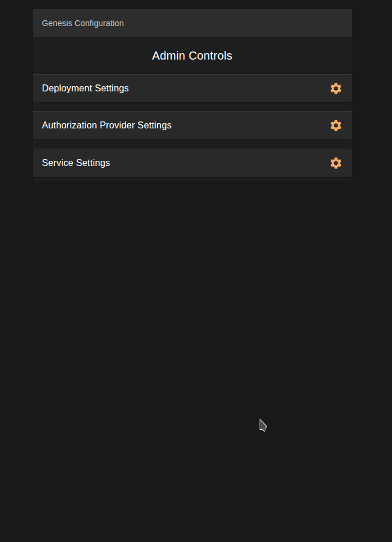Open the Service Settings panel
This screenshot has width=392, height=542.
click(76, 163)
